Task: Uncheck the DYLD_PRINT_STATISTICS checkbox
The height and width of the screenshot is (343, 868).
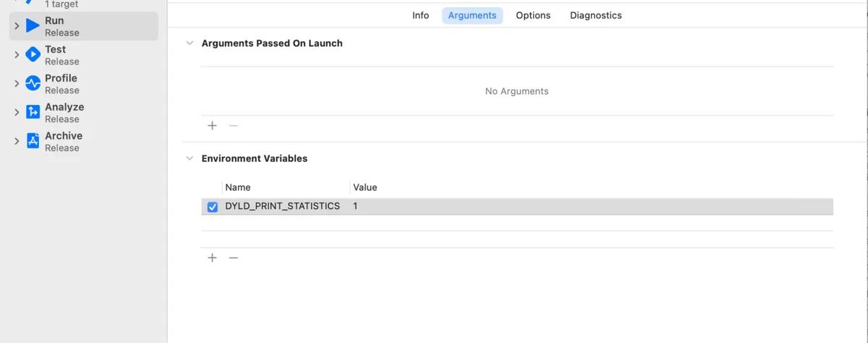Action: (213, 207)
